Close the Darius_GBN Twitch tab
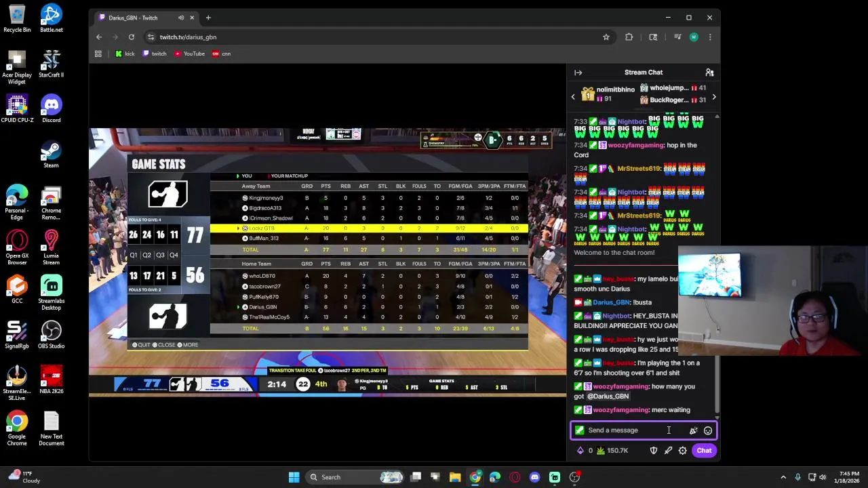Screen dimensions: 868x488 (192, 18)
